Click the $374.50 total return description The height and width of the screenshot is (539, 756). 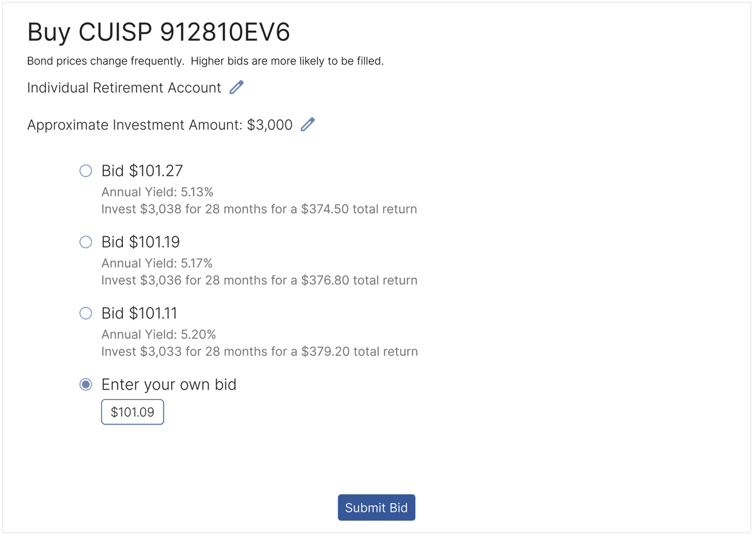click(x=259, y=209)
